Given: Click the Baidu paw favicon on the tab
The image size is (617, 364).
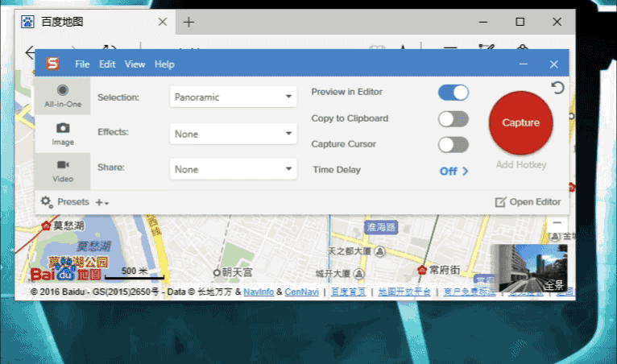Looking at the screenshot, I should pyautogui.click(x=27, y=22).
